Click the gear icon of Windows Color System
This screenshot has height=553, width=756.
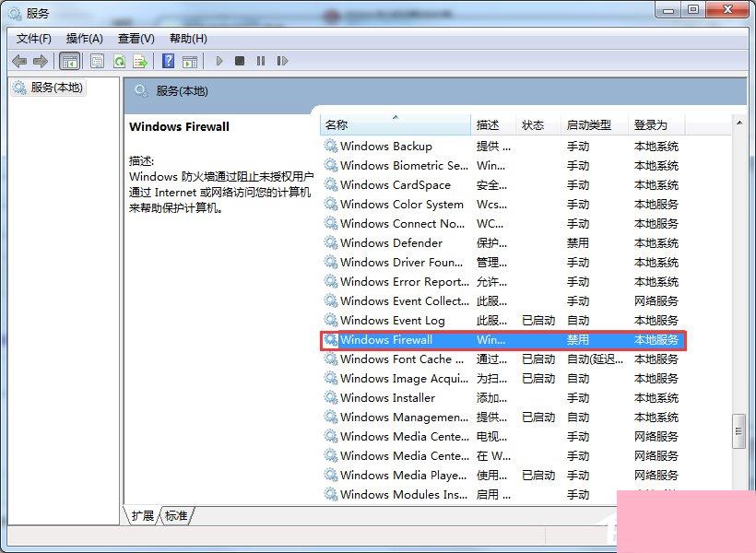click(331, 204)
